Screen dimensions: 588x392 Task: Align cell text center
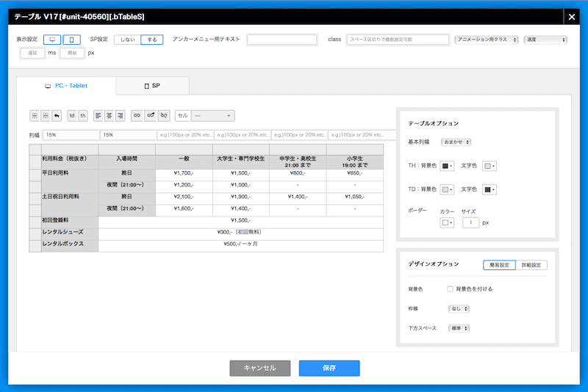click(x=109, y=116)
